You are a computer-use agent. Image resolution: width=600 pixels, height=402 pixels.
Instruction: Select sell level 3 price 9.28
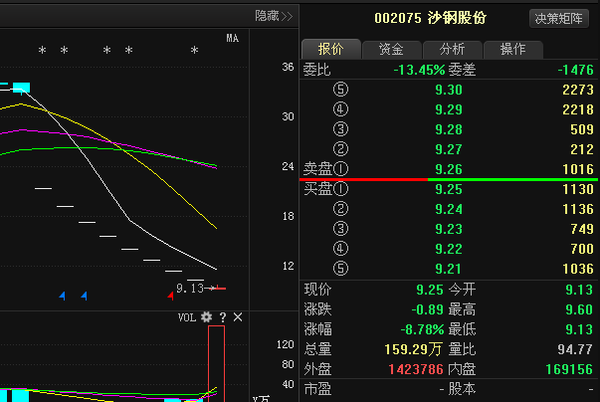pyautogui.click(x=449, y=130)
